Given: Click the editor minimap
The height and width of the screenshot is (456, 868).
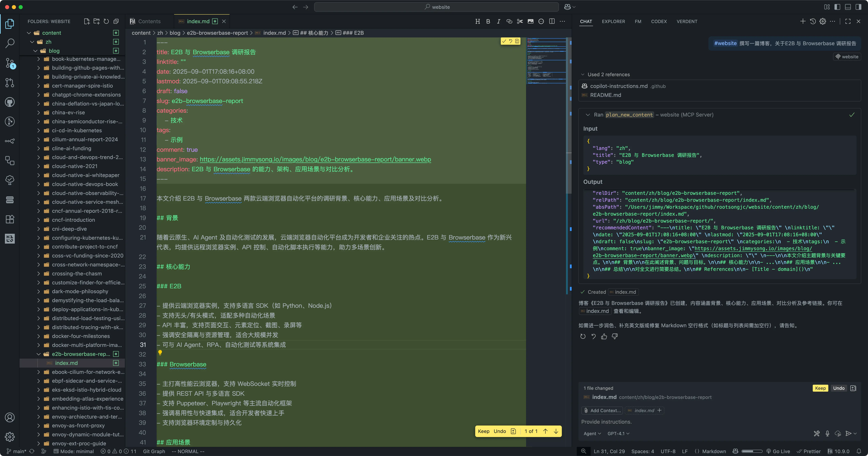Looking at the screenshot, I should tap(546, 61).
